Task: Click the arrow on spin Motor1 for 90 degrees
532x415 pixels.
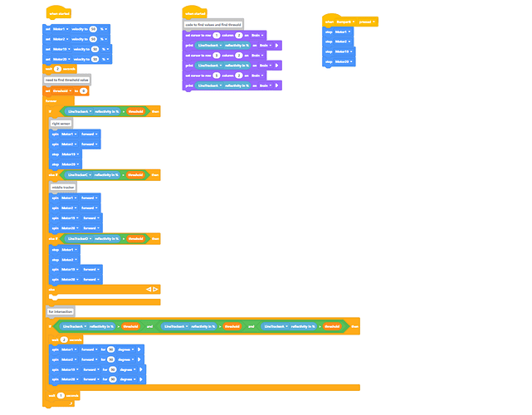Action: (139, 349)
